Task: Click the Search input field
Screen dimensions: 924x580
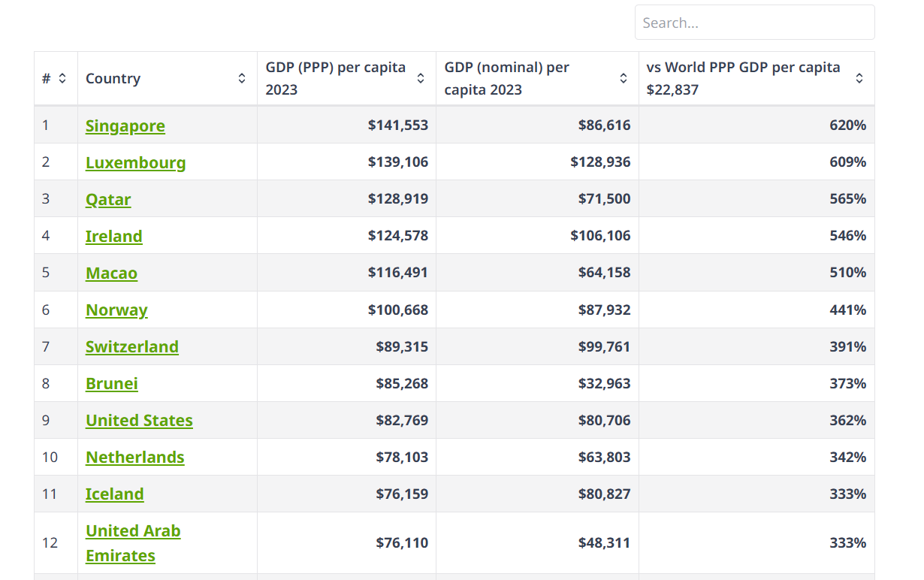Action: [x=754, y=23]
